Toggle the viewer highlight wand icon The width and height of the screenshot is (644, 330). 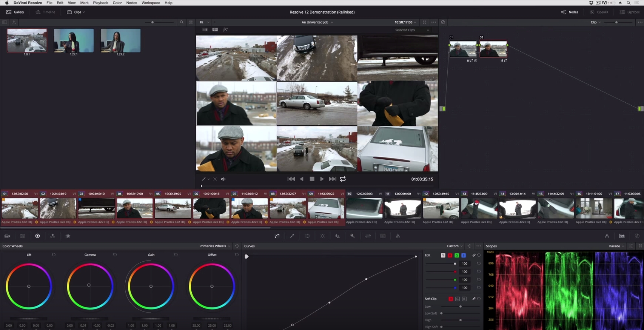225,30
